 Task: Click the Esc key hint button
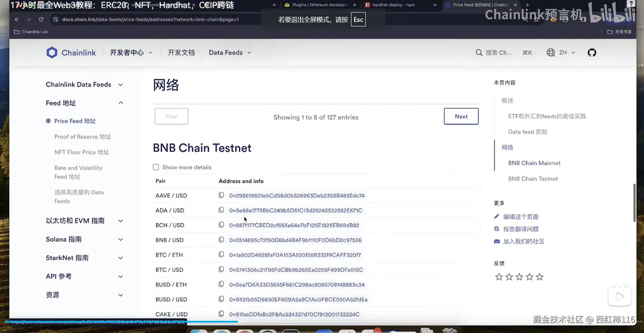pyautogui.click(x=358, y=20)
